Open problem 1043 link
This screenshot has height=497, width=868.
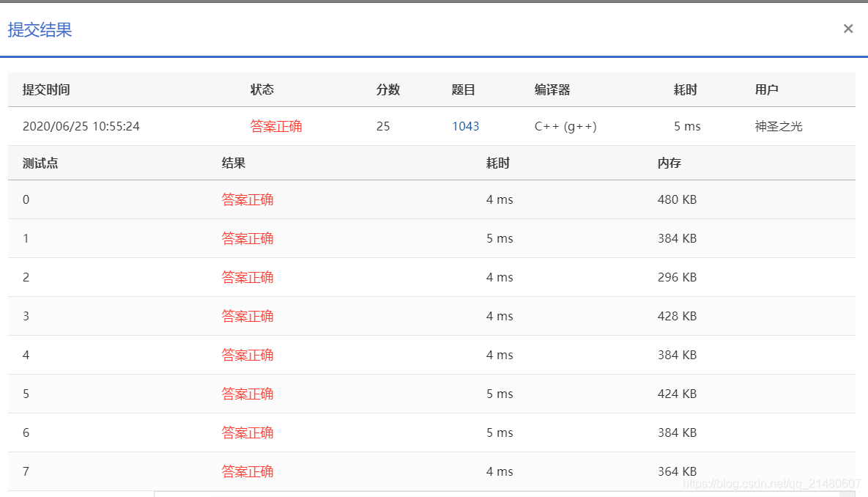pyautogui.click(x=466, y=126)
